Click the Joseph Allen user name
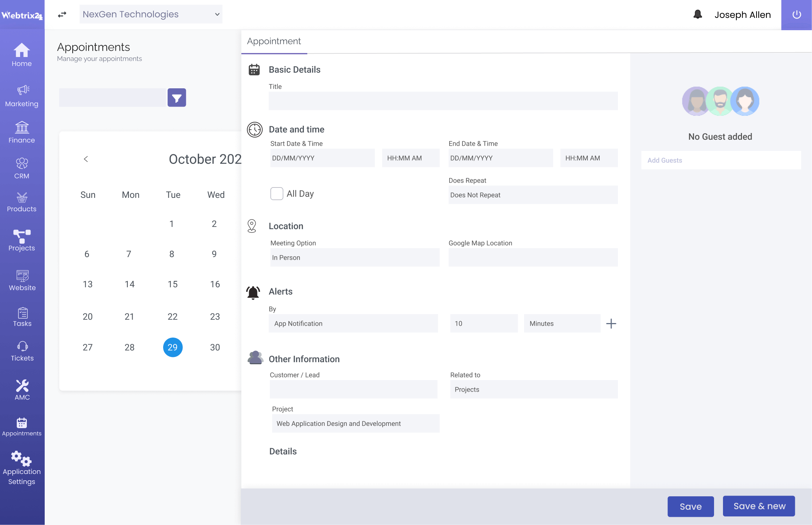This screenshot has height=525, width=812. [x=742, y=15]
